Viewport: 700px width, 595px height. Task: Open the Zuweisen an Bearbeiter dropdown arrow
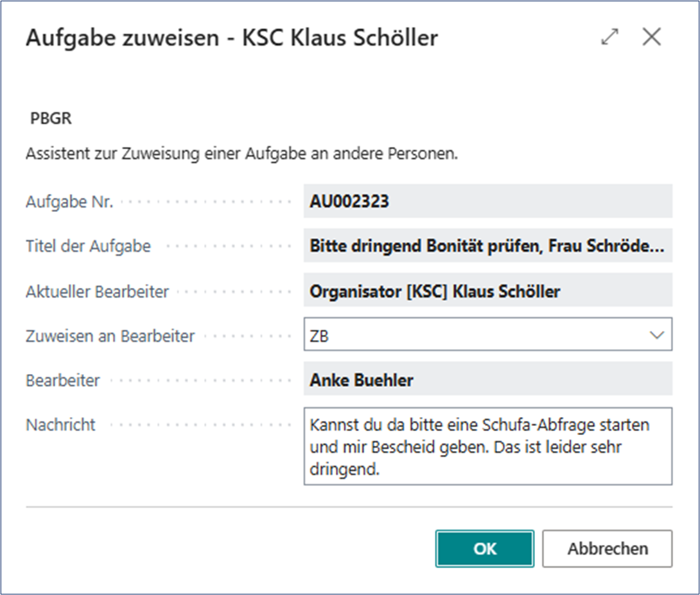click(x=656, y=335)
